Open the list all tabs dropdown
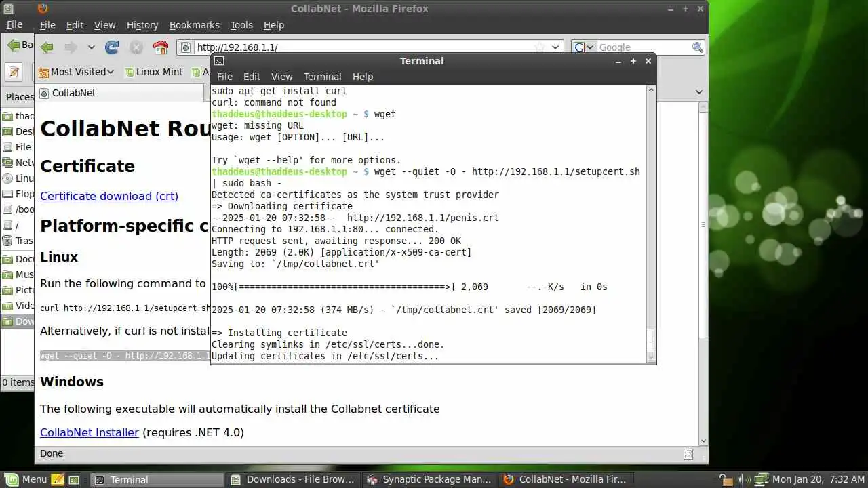Image resolution: width=868 pixels, height=488 pixels. 698,92
